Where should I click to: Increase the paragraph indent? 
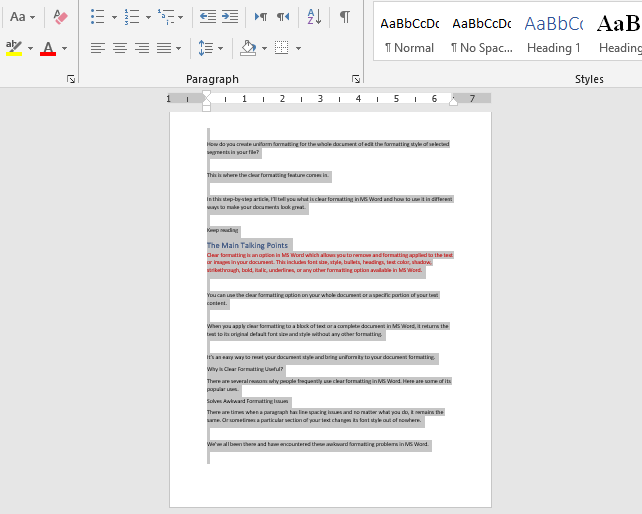[230, 17]
